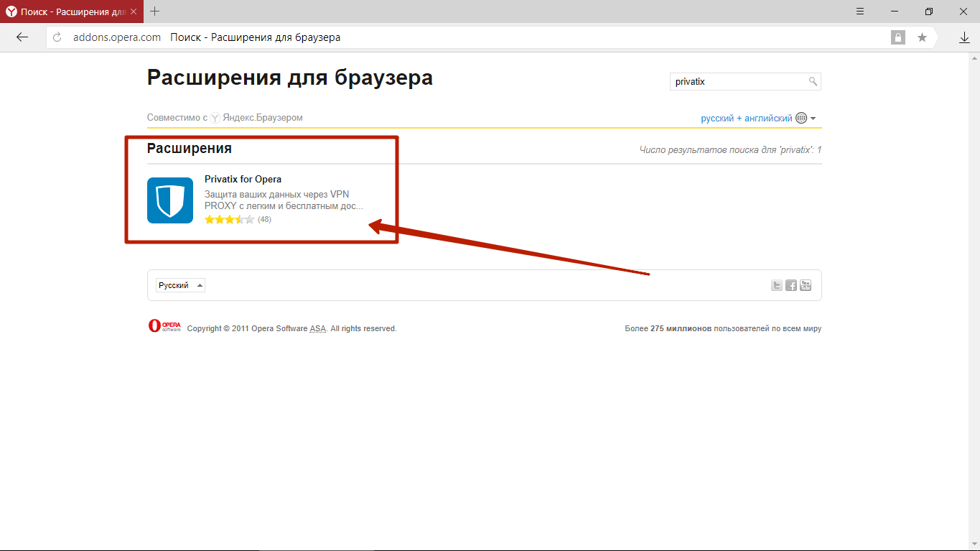Minimize the browser window
980x551 pixels.
(895, 11)
